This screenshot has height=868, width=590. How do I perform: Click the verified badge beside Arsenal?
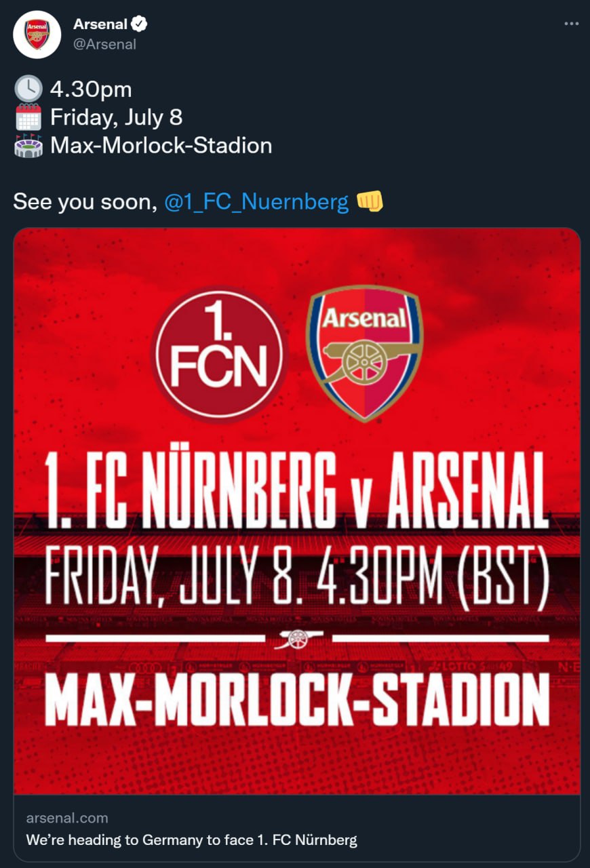click(x=140, y=24)
